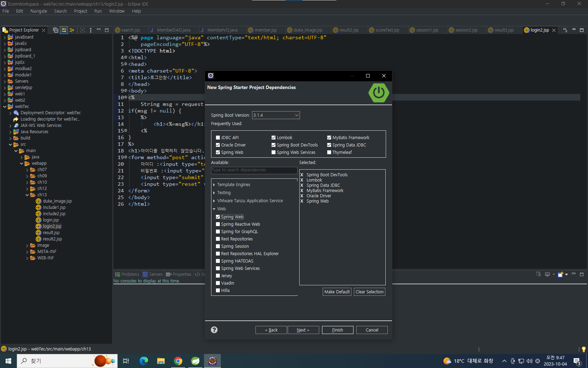Click Show List of hidden editors icon
This screenshot has width=588, height=368.
(565, 30)
